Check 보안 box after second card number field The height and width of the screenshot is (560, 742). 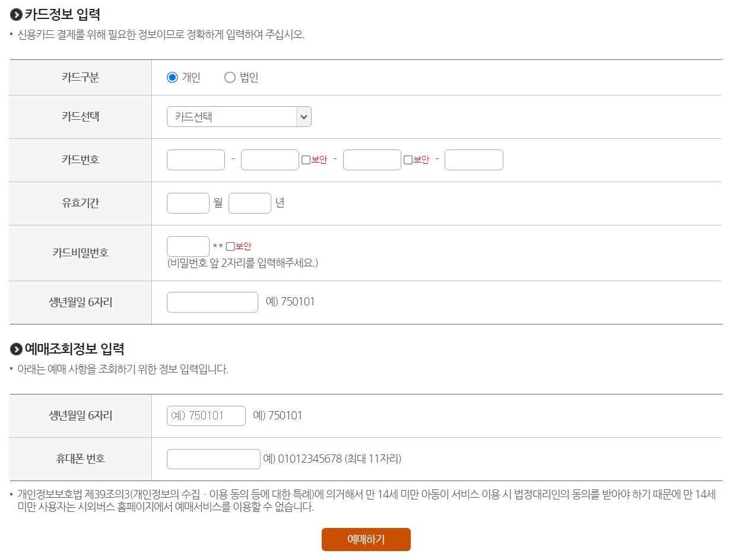[306, 160]
